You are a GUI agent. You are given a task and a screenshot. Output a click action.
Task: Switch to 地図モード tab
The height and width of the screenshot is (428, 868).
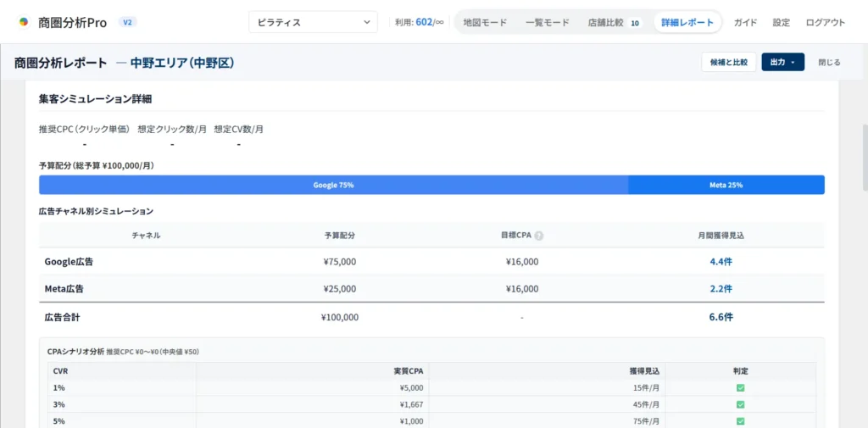click(485, 23)
